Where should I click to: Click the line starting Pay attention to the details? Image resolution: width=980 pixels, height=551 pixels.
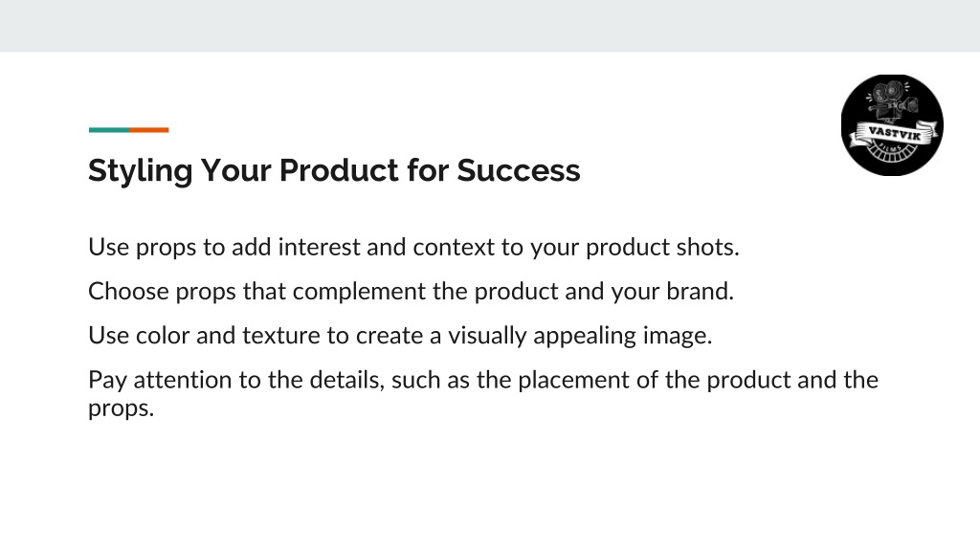point(483,393)
